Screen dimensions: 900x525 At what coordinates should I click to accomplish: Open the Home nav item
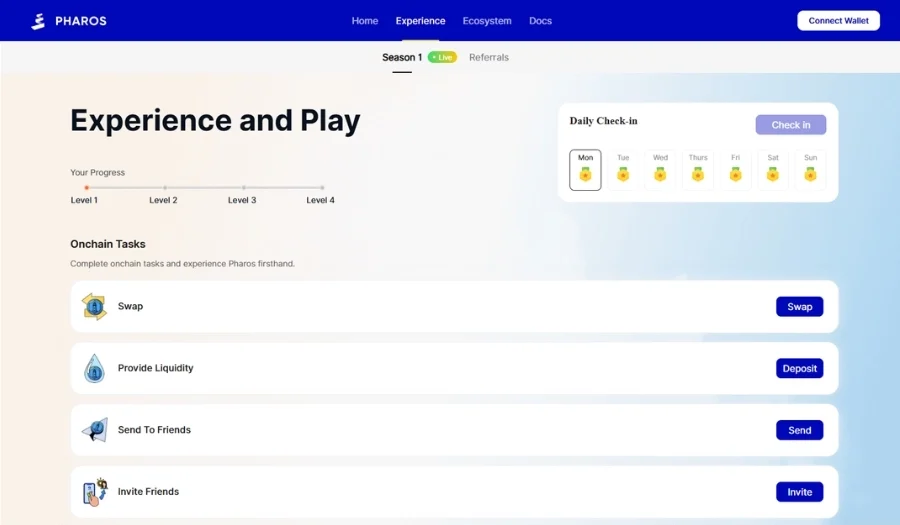[364, 21]
